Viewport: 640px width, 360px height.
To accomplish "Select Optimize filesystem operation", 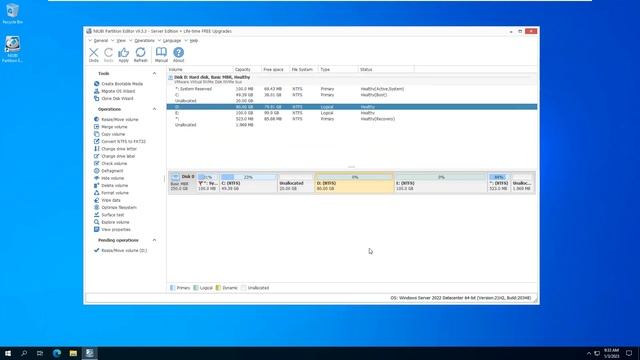I will coord(115,208).
